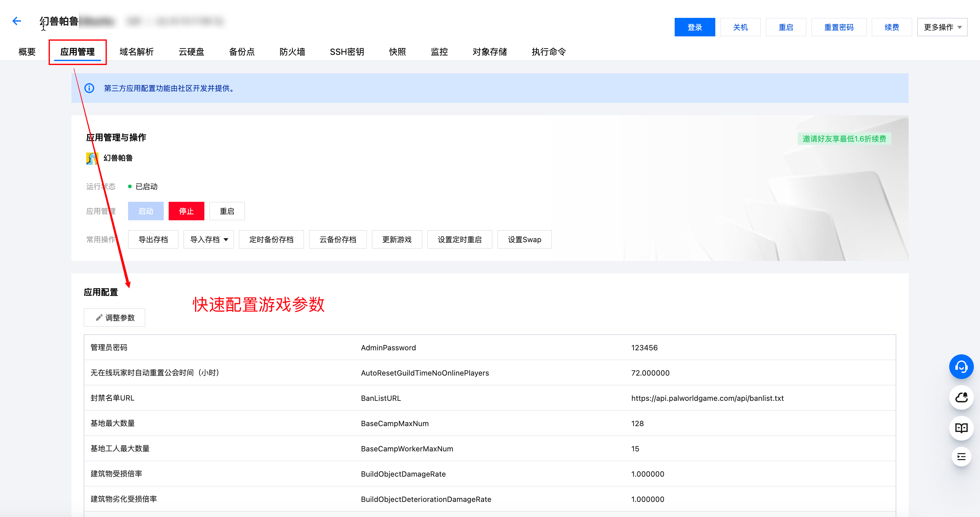Image resolution: width=980 pixels, height=517 pixels.
Task: Click the BanListURL address value
Action: click(x=707, y=398)
